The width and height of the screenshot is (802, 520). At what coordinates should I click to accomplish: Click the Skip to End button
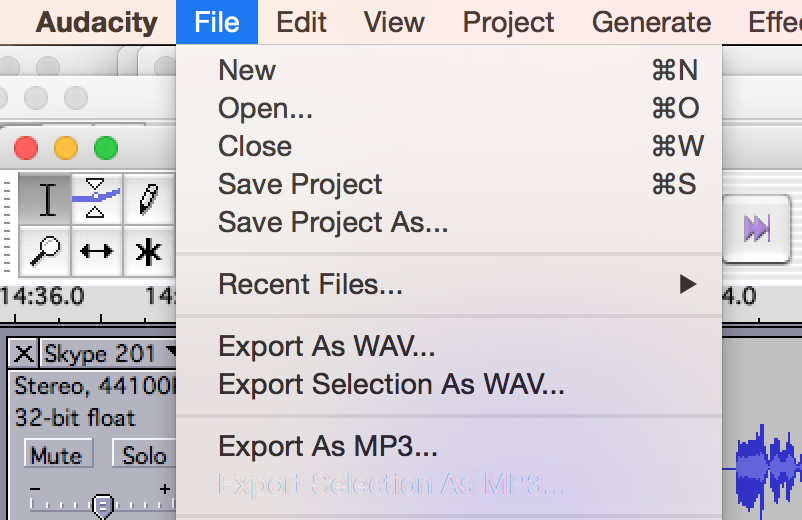(756, 230)
